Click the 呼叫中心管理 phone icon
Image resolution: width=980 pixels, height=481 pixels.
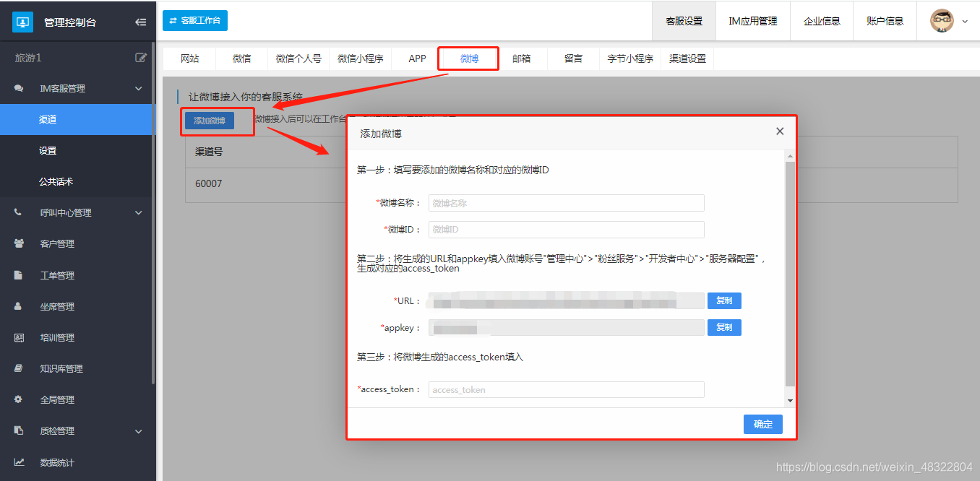click(19, 212)
